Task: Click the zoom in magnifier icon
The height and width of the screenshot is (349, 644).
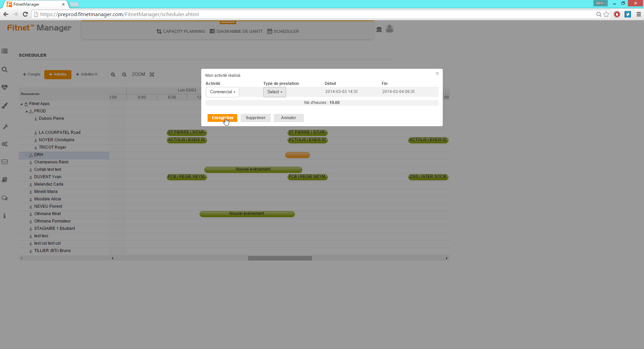Action: pyautogui.click(x=113, y=74)
